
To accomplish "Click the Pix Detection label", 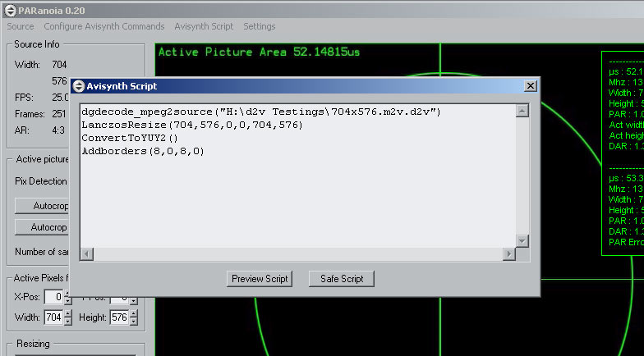I will coord(41,181).
